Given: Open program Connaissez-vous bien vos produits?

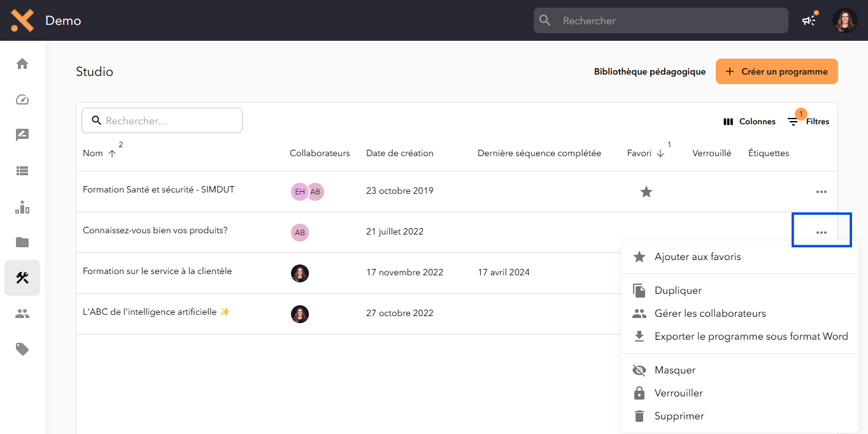Looking at the screenshot, I should [x=155, y=230].
